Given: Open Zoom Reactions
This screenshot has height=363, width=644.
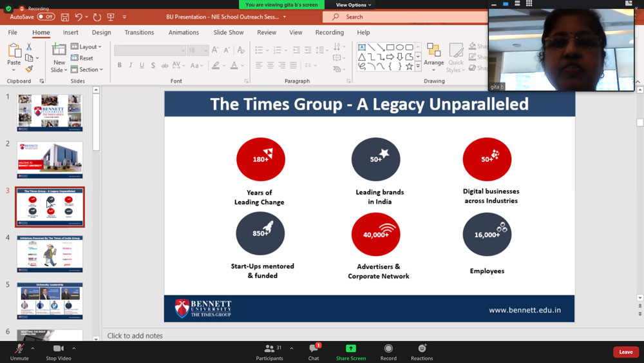Looking at the screenshot, I should pyautogui.click(x=422, y=352).
